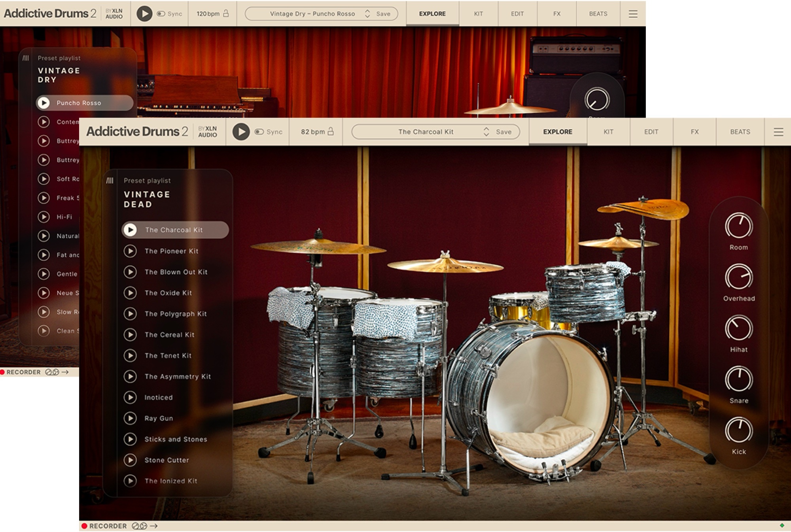Image resolution: width=791 pixels, height=532 pixels.
Task: Click the Overhead level knob
Action: [x=738, y=277]
